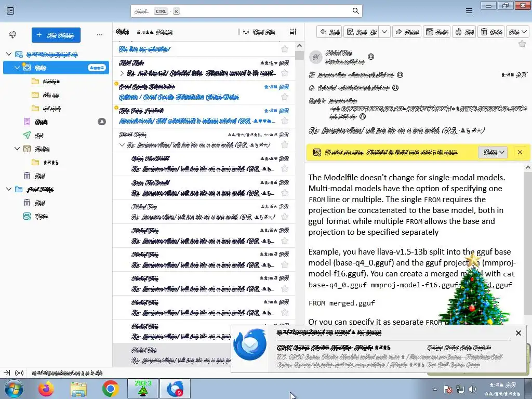Viewport: 532px width, 399px height.
Task: Toggle the spaces toolbar icon beside search
Action: point(10,11)
